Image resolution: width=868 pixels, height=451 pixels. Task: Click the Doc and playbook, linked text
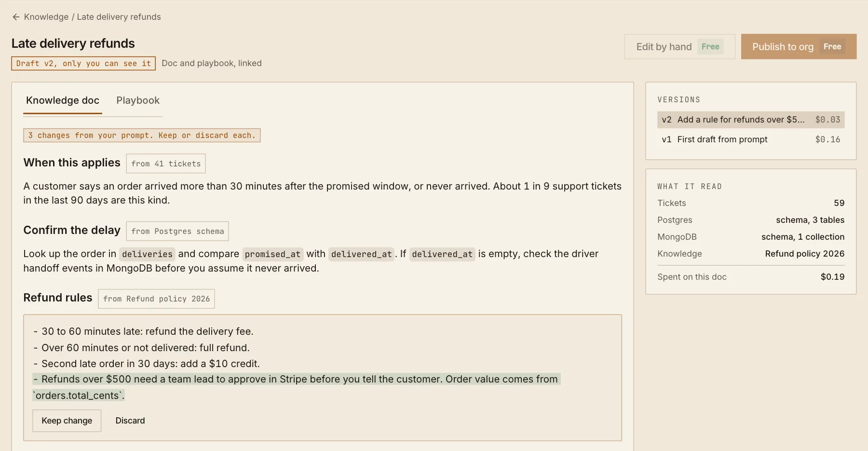tap(212, 63)
